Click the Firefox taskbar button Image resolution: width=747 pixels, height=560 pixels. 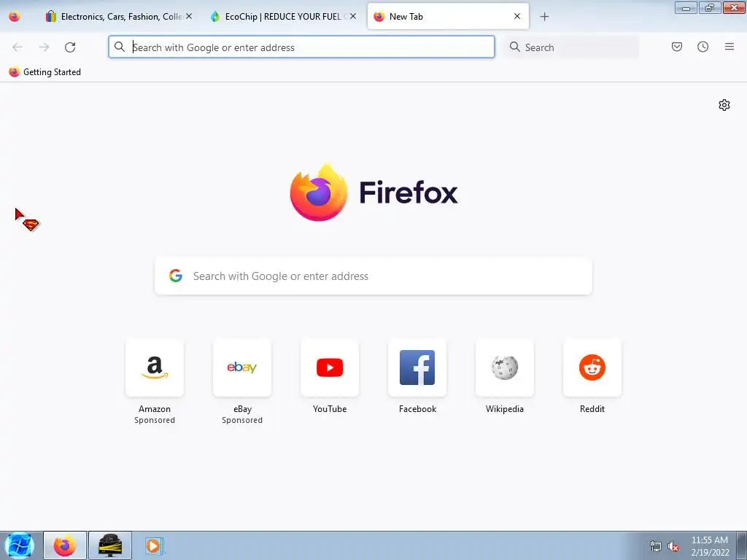(65, 545)
